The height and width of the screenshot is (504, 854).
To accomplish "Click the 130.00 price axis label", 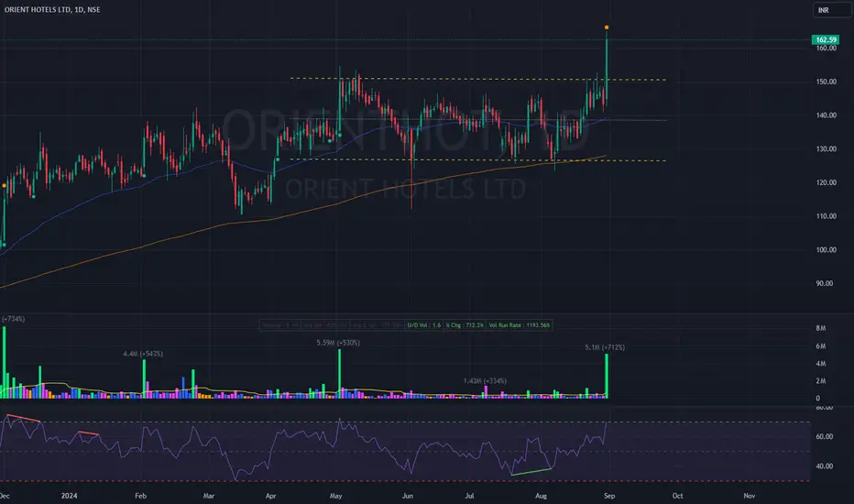I will point(826,148).
